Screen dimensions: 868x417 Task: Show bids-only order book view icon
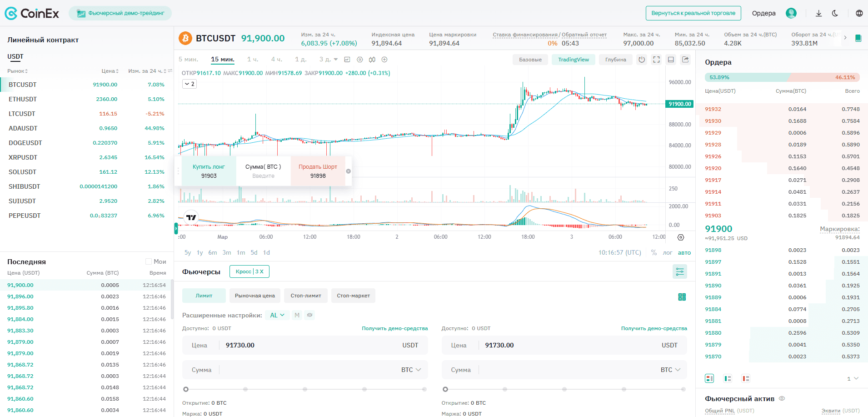tap(728, 378)
